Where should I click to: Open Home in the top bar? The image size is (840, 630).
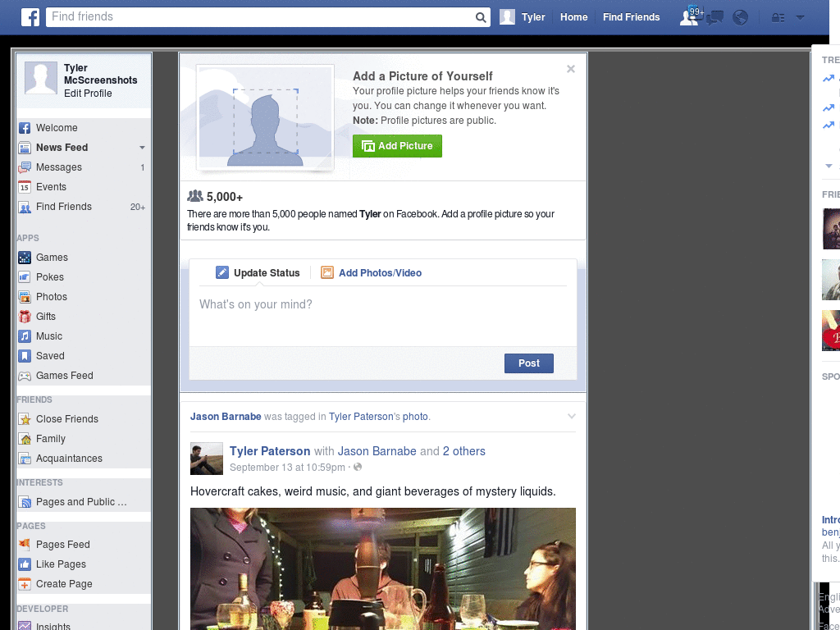[573, 17]
